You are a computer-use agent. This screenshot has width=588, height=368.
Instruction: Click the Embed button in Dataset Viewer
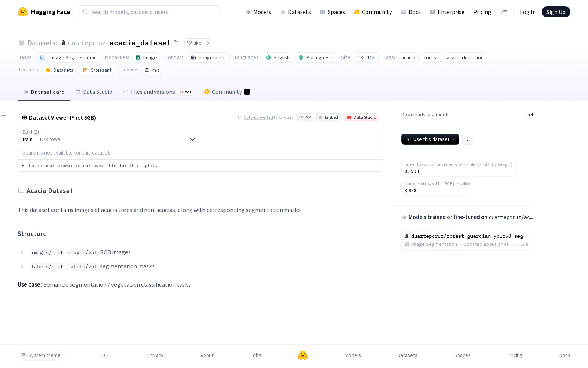pos(328,117)
